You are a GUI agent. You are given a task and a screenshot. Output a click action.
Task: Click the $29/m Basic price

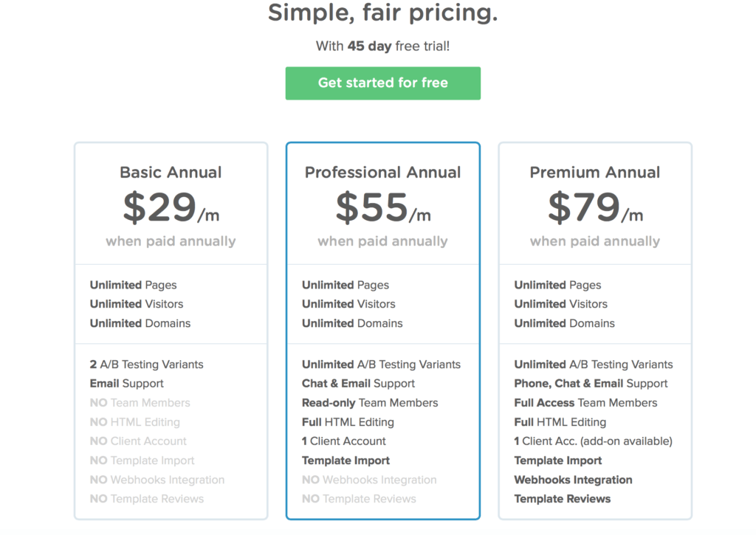tap(171, 208)
